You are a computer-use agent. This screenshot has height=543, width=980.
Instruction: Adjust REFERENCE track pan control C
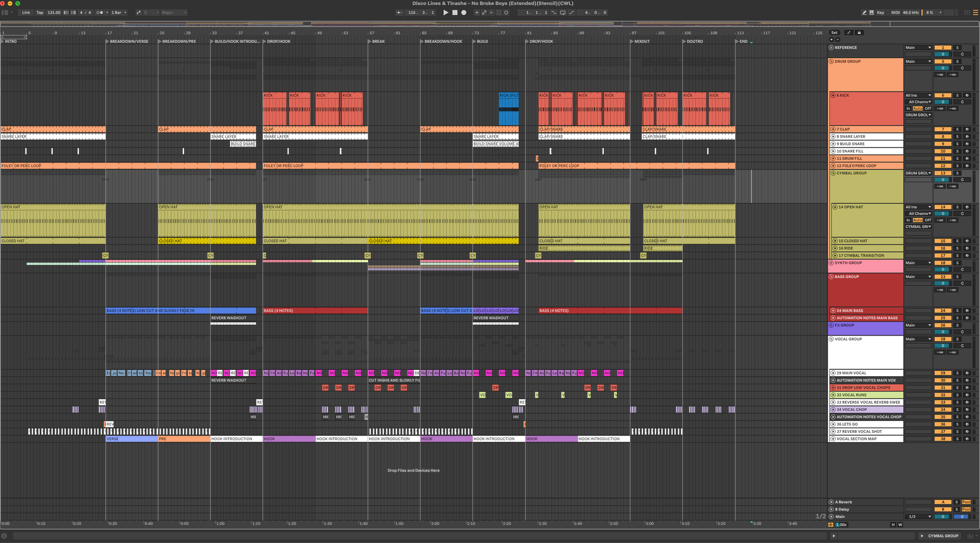962,54
